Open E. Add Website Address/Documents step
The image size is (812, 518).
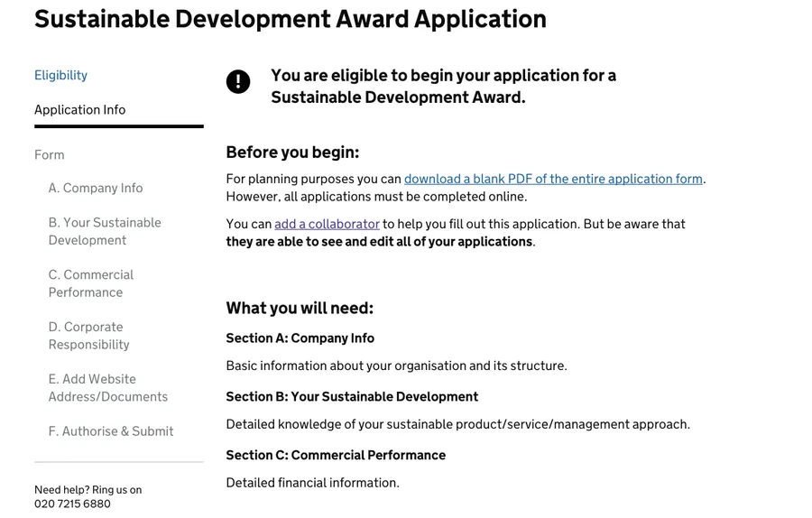(107, 388)
